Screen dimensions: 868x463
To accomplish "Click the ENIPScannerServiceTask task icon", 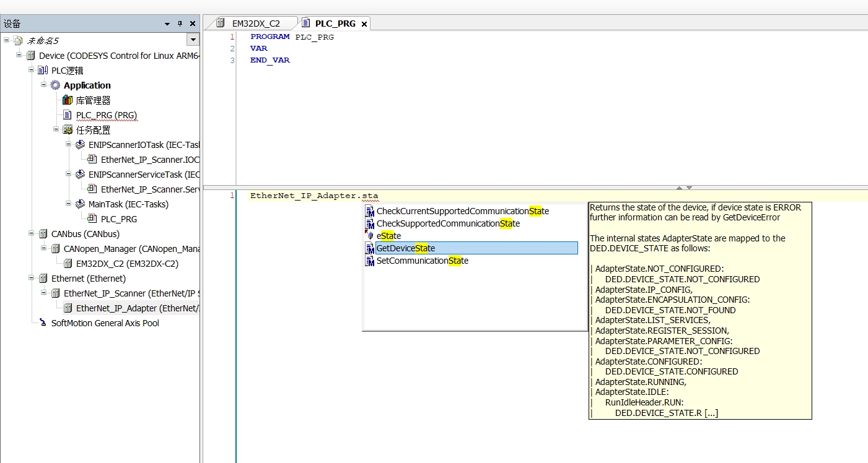I will 80,175.
